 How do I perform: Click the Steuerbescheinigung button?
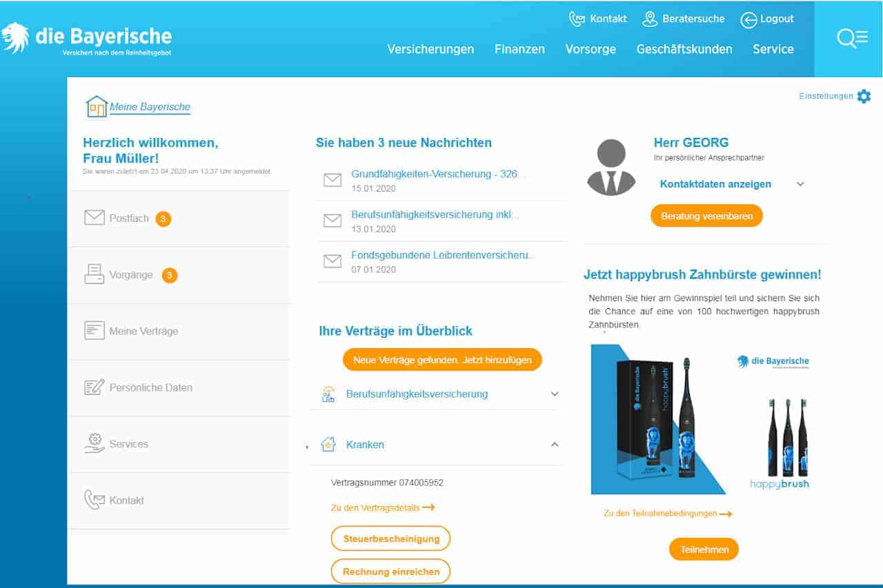pyautogui.click(x=391, y=538)
